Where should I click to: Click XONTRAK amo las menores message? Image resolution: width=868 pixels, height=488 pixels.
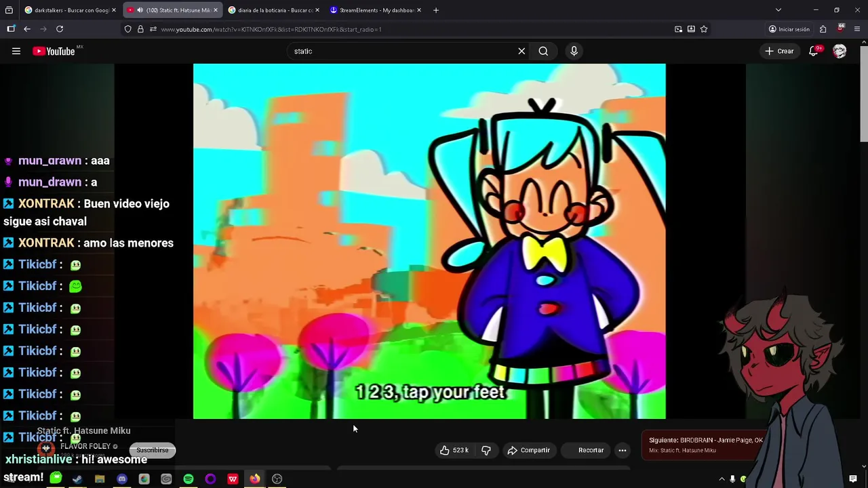coord(88,243)
